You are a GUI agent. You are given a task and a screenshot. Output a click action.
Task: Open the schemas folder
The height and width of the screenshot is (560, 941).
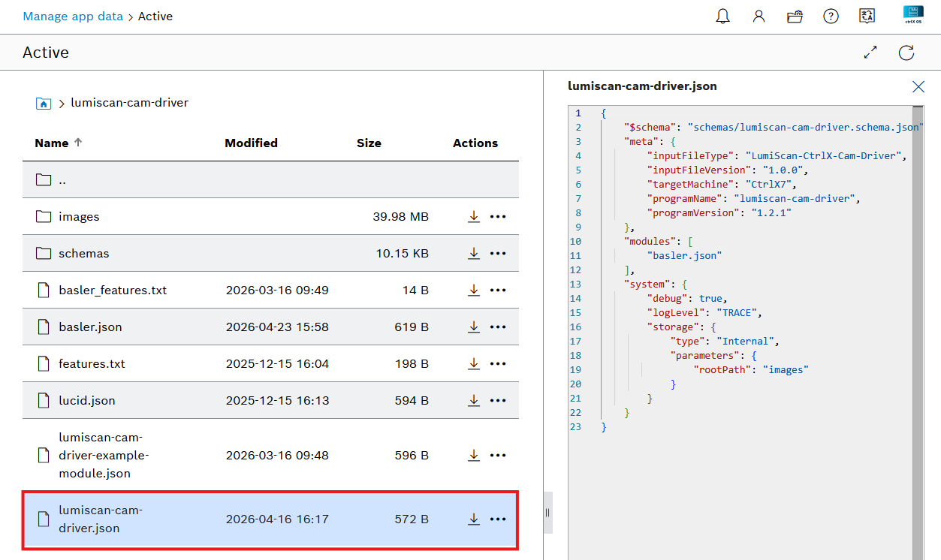point(84,254)
